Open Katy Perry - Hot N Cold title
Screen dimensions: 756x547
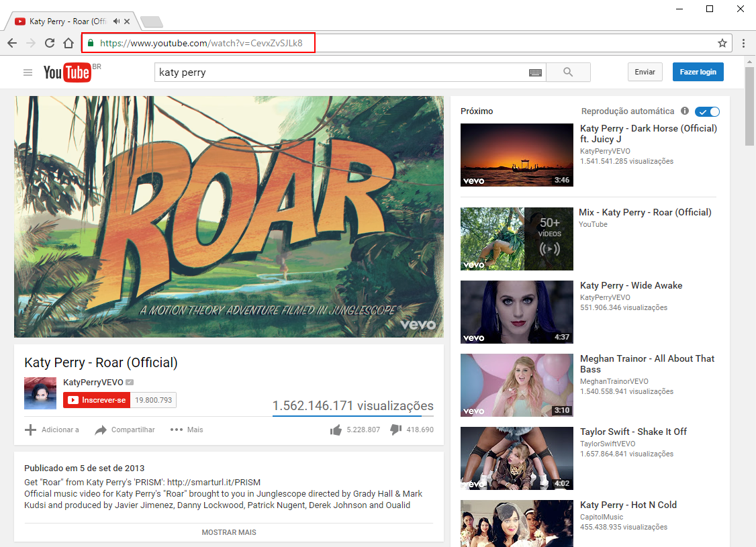[628, 505]
